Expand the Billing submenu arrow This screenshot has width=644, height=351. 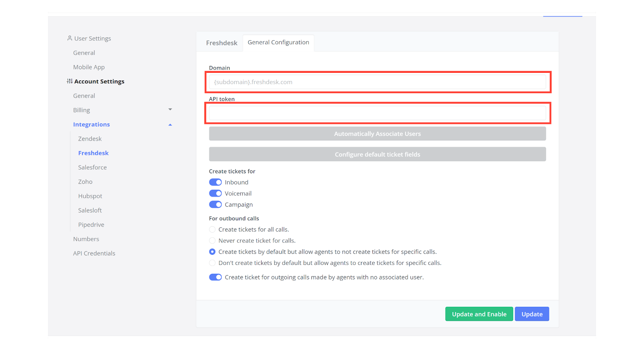click(170, 109)
